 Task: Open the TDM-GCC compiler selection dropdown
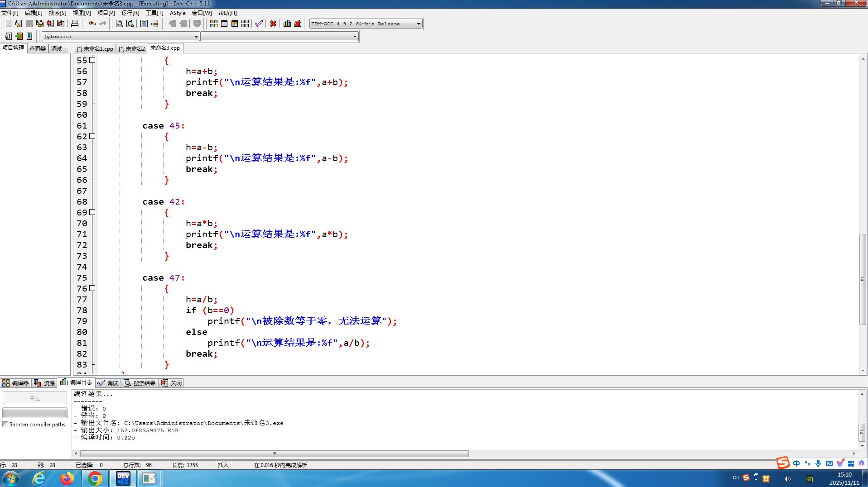366,24
